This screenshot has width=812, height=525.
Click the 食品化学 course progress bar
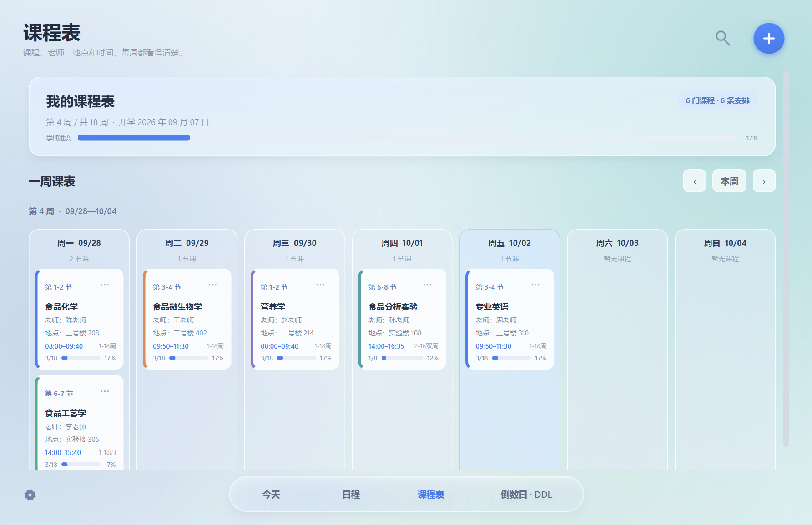[81, 358]
